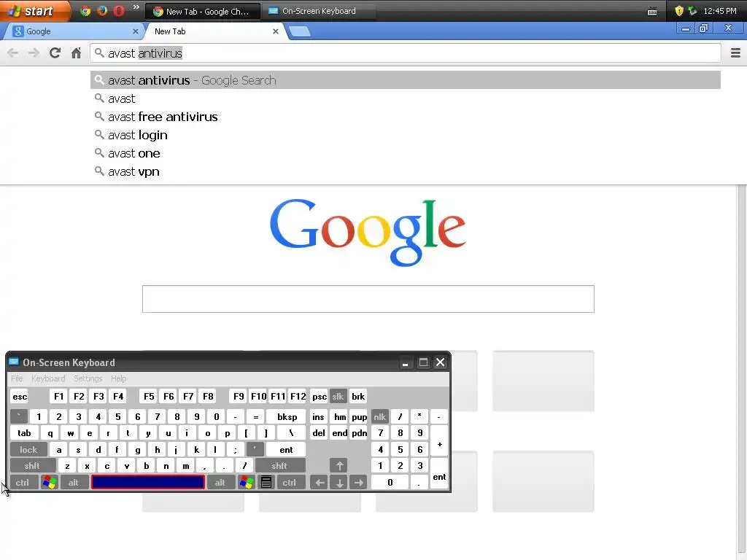Image resolution: width=747 pixels, height=560 pixels.
Task: Launch Opera from quick launch icon
Action: click(119, 11)
